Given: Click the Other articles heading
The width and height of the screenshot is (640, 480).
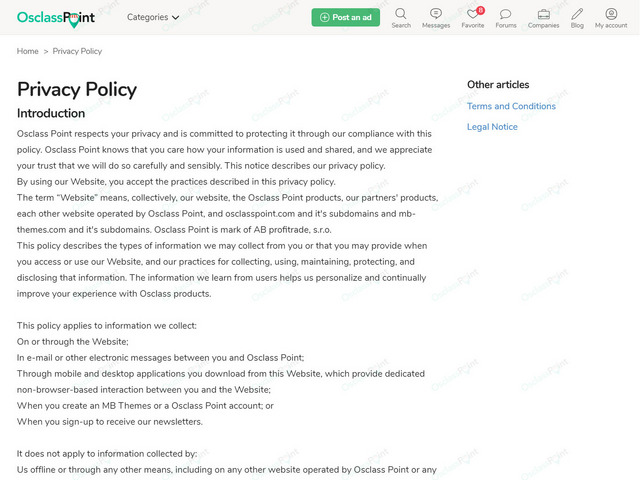Looking at the screenshot, I should (498, 84).
